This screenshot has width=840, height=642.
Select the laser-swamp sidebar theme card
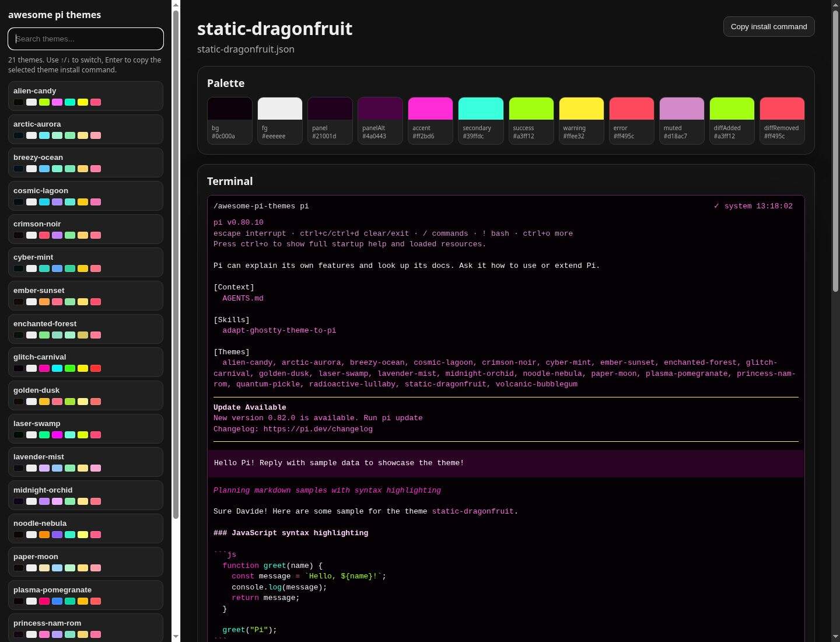(86, 429)
